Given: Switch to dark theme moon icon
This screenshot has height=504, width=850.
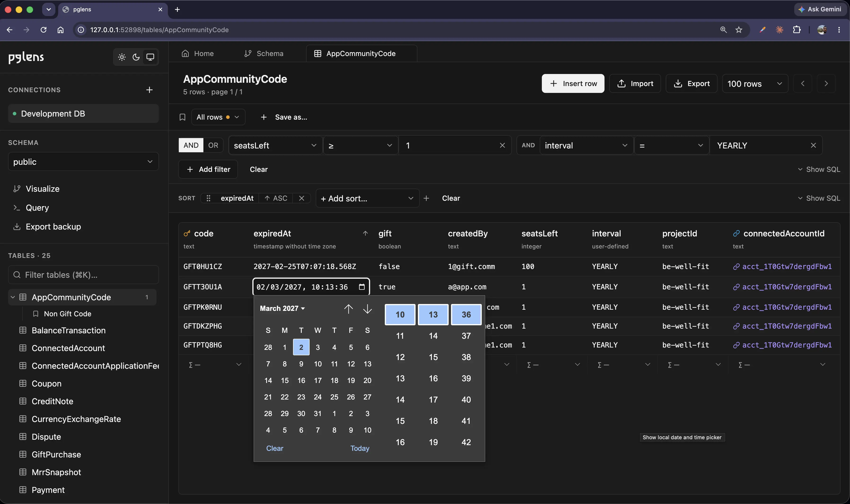Looking at the screenshot, I should (x=136, y=57).
